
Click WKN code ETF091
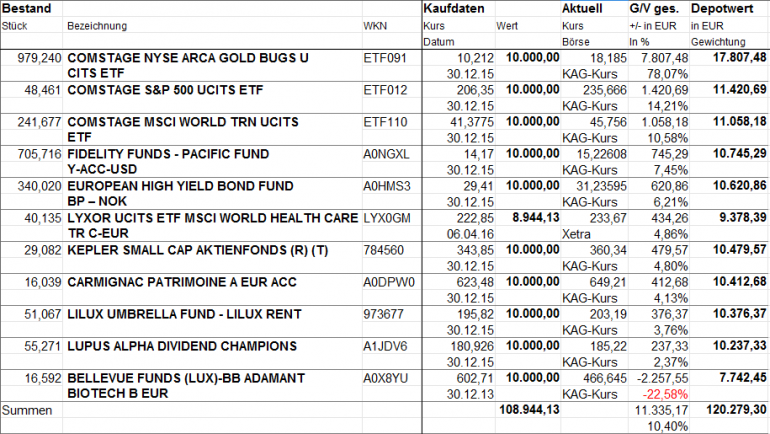click(386, 59)
